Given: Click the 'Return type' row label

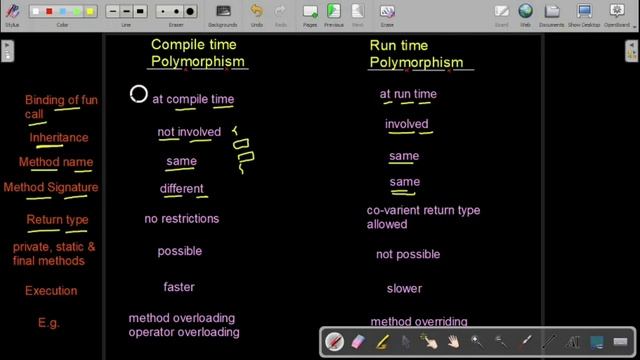Looking at the screenshot, I should coord(58,220).
